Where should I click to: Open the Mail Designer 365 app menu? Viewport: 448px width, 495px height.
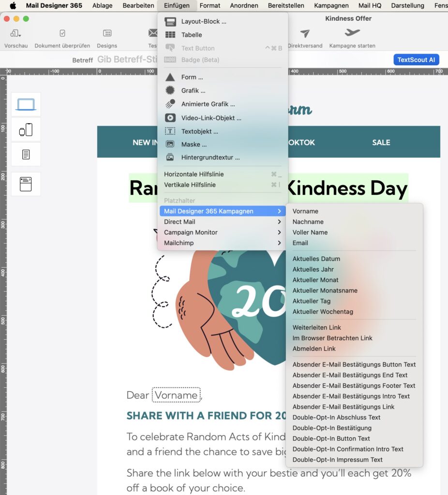tap(54, 5)
